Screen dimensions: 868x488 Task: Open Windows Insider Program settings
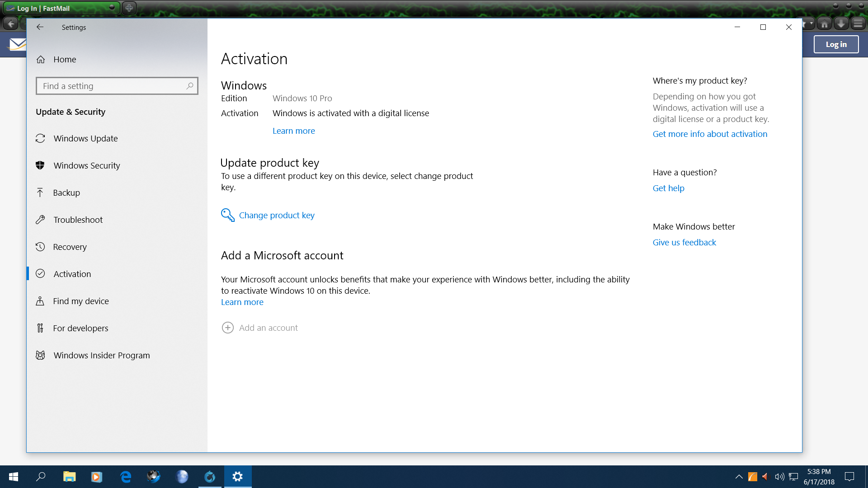101,355
